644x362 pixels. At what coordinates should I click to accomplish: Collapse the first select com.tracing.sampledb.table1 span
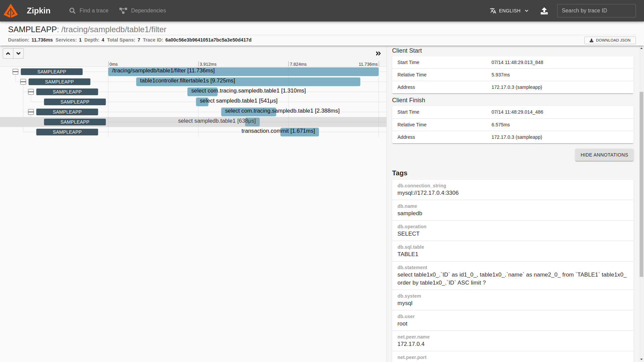31,92
